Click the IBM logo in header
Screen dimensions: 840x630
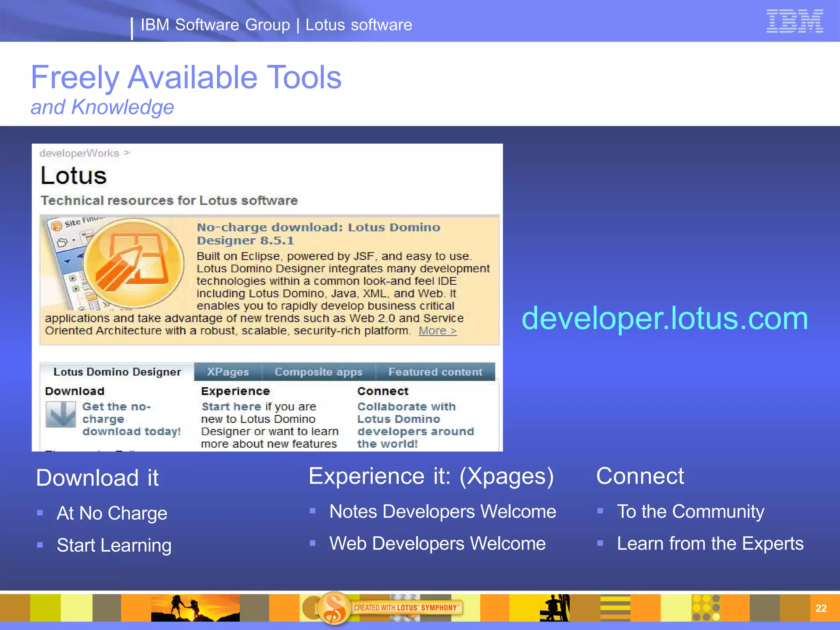[x=794, y=21]
